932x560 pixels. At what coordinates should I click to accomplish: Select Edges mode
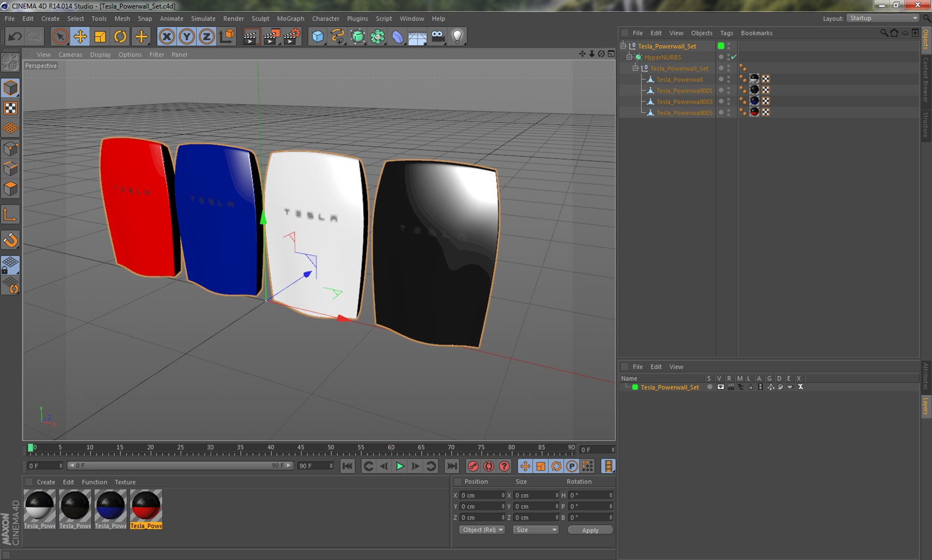10,169
